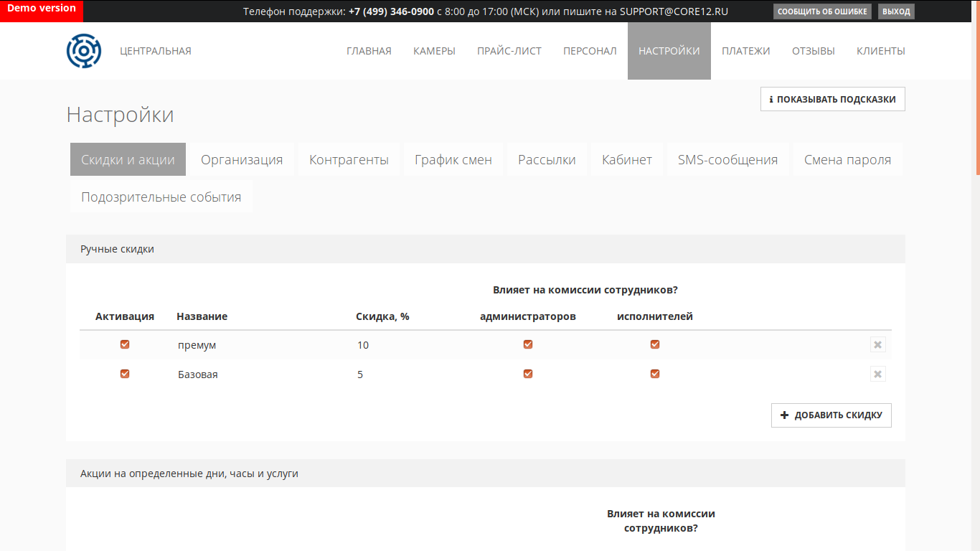Select the Подозрительные события tab
The height and width of the screenshot is (551, 980).
[161, 197]
